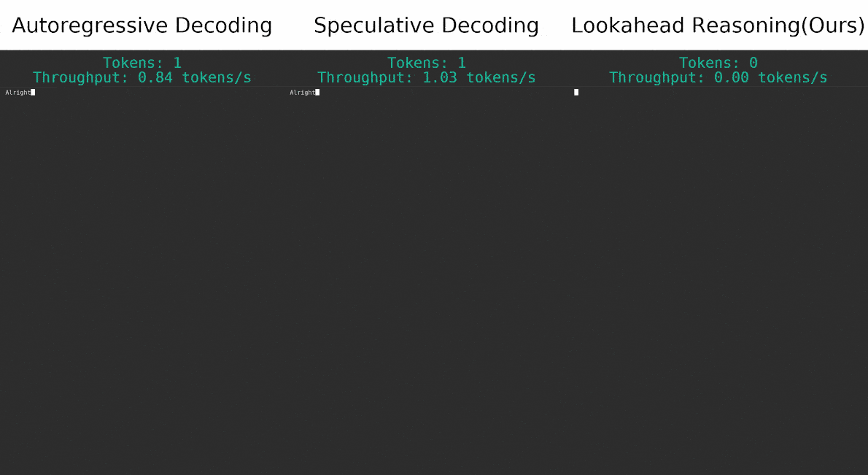Click the Alright output text in Autoregressive panel

(18, 93)
